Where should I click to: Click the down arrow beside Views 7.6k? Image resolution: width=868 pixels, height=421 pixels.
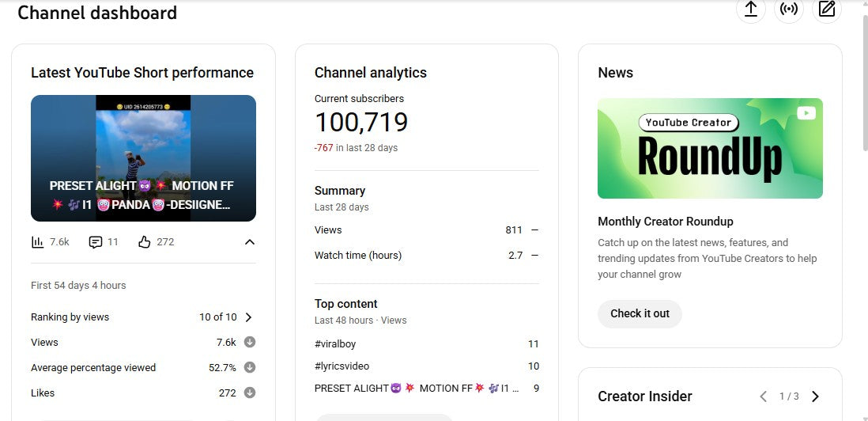pyautogui.click(x=250, y=343)
